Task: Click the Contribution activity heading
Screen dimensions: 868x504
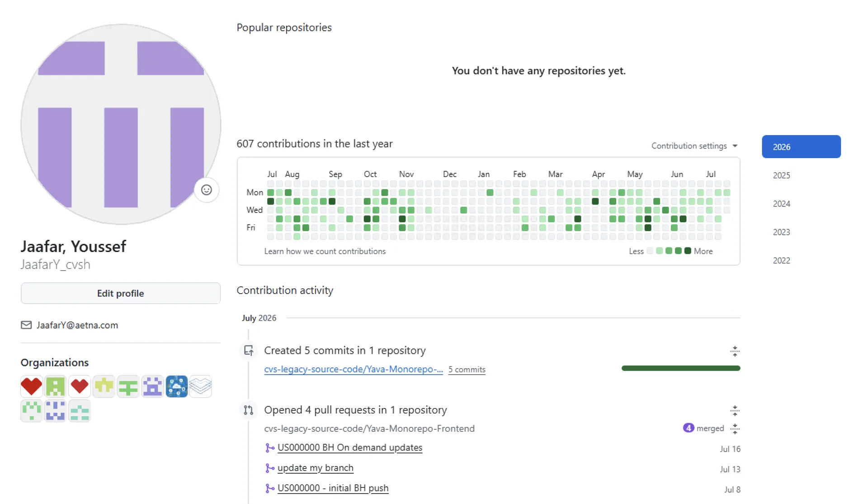Action: [285, 290]
